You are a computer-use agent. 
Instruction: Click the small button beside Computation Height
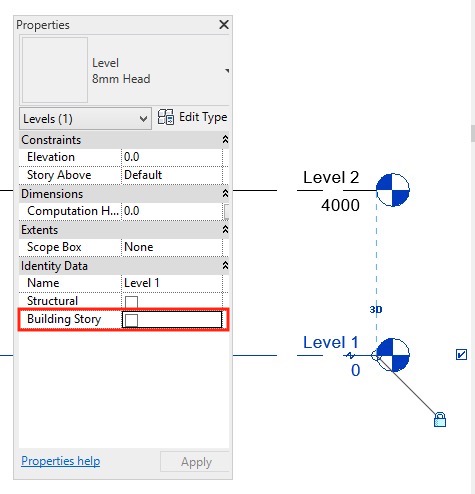226,212
